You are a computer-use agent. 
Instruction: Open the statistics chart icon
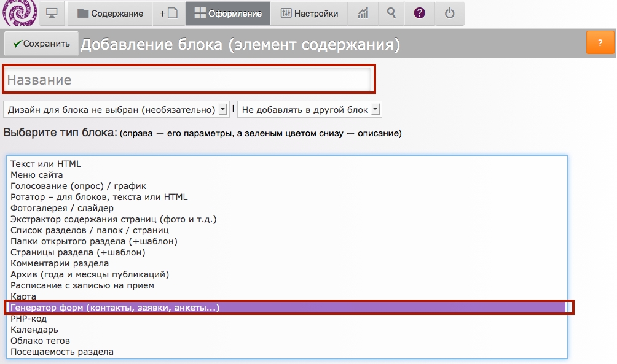pyautogui.click(x=363, y=14)
